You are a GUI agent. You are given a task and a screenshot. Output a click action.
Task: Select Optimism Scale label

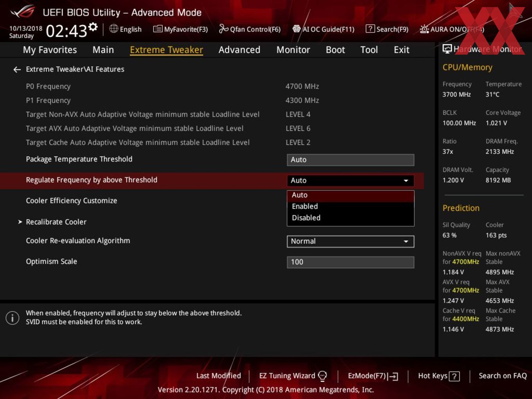[x=51, y=261]
